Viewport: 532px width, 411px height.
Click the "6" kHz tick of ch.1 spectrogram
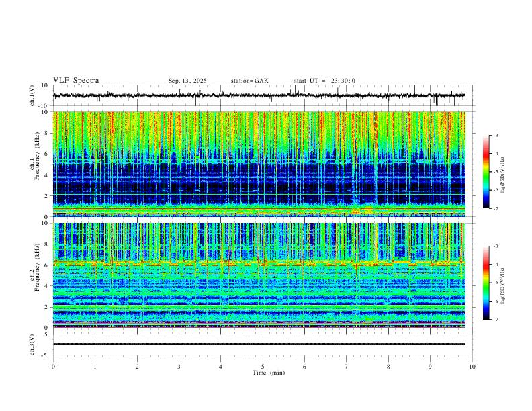coord(46,154)
